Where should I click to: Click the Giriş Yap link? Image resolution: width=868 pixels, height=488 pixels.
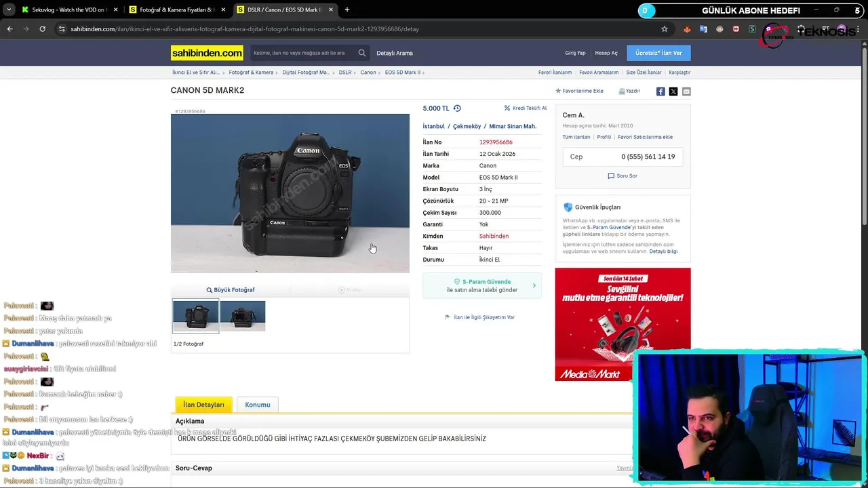(575, 53)
